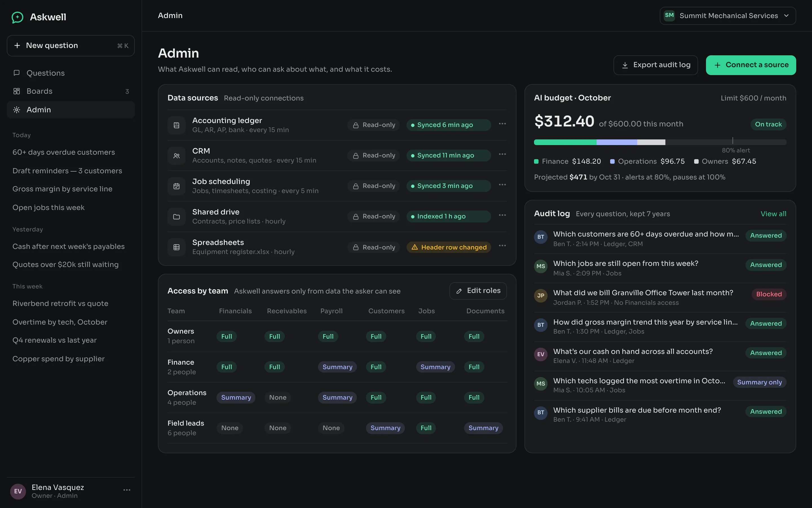Click Operations Receivables None badge

pyautogui.click(x=278, y=398)
